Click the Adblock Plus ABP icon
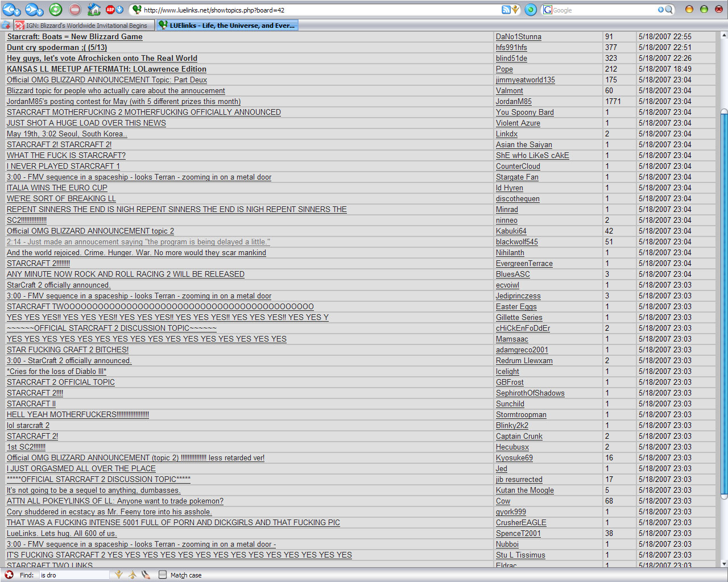 point(110,10)
